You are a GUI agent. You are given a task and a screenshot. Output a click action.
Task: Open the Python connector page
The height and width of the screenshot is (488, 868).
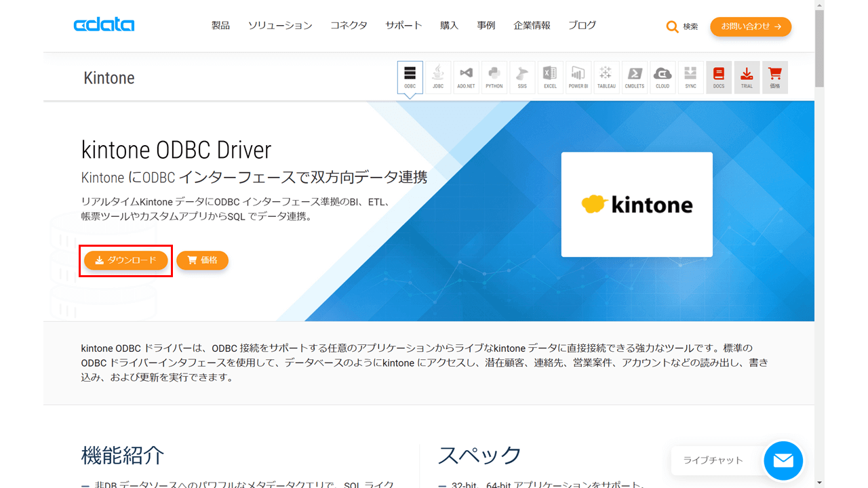pyautogui.click(x=494, y=77)
